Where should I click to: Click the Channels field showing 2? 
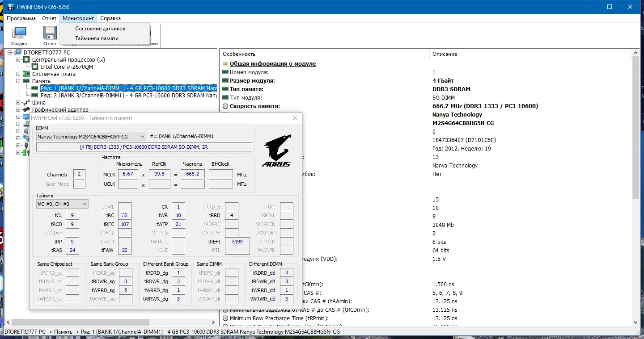click(79, 174)
